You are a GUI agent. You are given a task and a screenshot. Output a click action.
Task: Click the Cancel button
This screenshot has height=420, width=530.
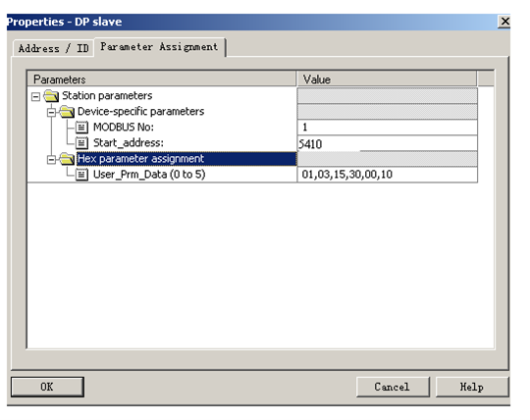point(393,387)
